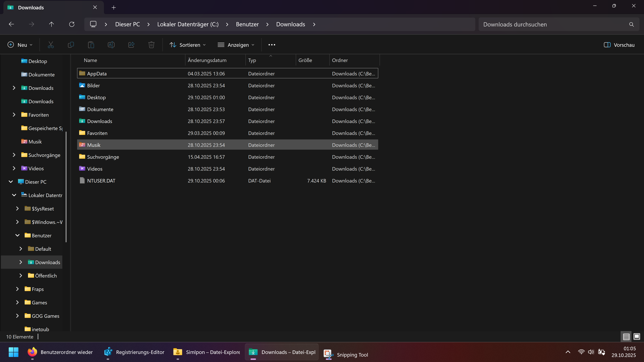This screenshot has height=362, width=644.
Task: Add a new tab with plus button
Action: point(114,8)
